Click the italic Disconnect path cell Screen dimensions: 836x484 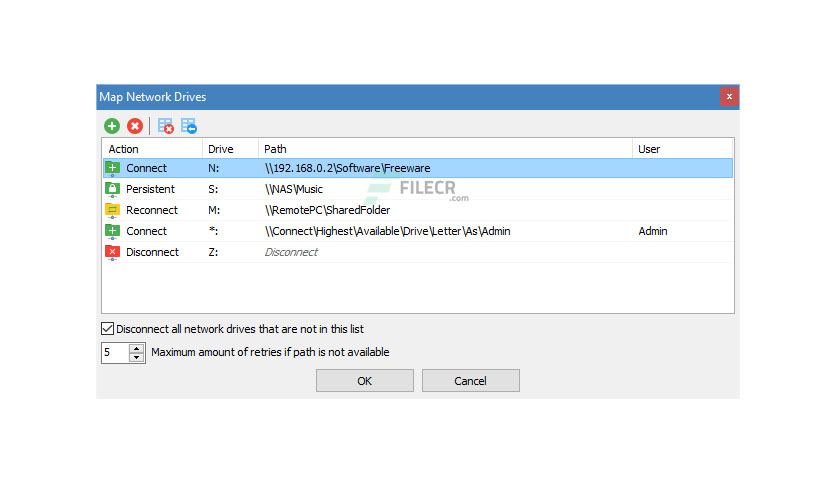click(291, 253)
